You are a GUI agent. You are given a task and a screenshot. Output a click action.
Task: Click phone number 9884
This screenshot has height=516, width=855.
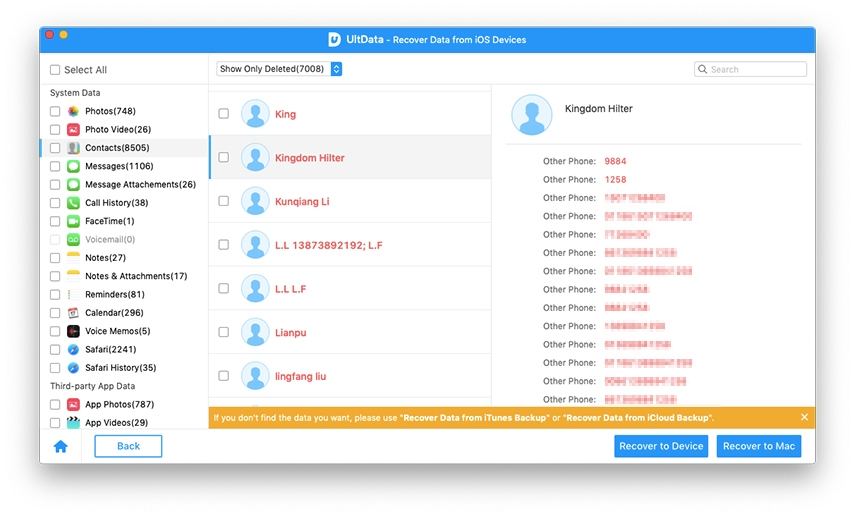pyautogui.click(x=615, y=161)
